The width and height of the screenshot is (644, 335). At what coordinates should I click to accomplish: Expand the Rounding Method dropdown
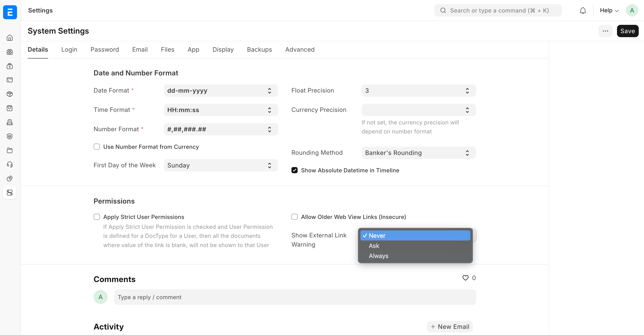coord(418,153)
